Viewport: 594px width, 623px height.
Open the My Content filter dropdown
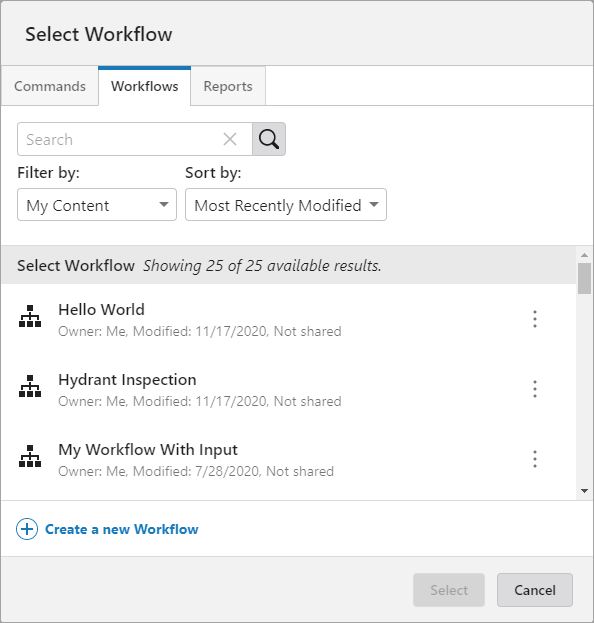[x=97, y=205]
